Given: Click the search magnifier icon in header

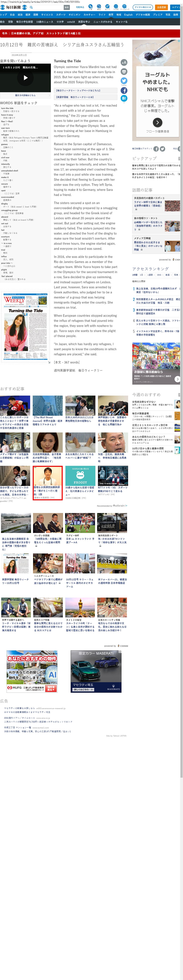Looking at the screenshot, I should pyautogui.click(x=31, y=7).
